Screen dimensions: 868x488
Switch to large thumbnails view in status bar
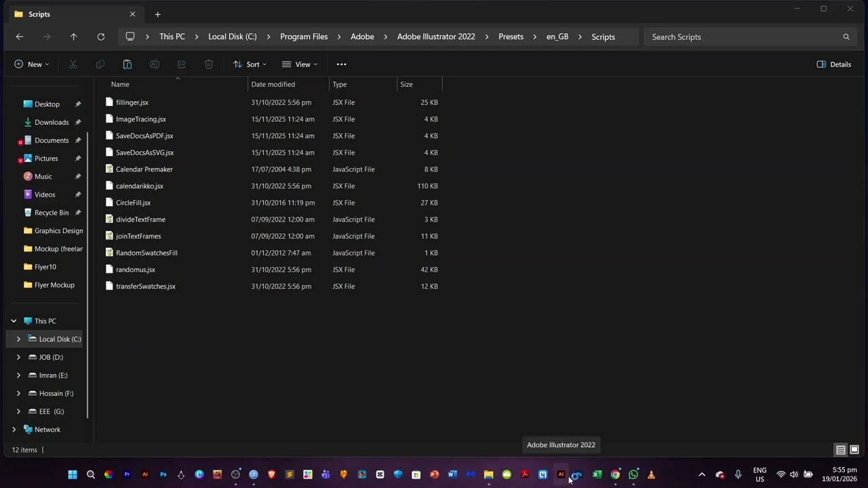[854, 450]
